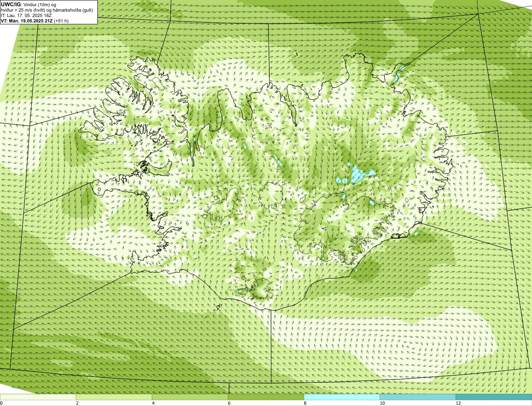Click the 4–6 green color bar segment
532x406 pixels.
point(190,397)
